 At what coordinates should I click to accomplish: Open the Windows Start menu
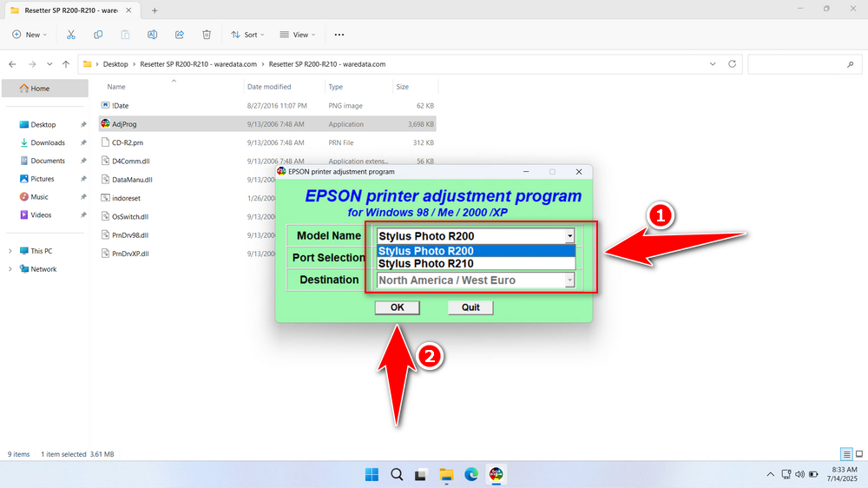coord(372,475)
